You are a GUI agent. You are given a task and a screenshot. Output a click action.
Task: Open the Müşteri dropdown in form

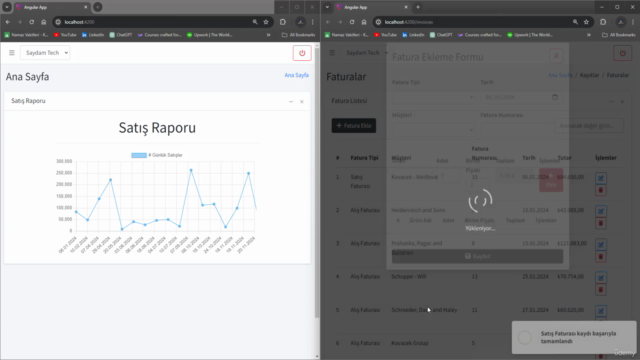(433, 130)
